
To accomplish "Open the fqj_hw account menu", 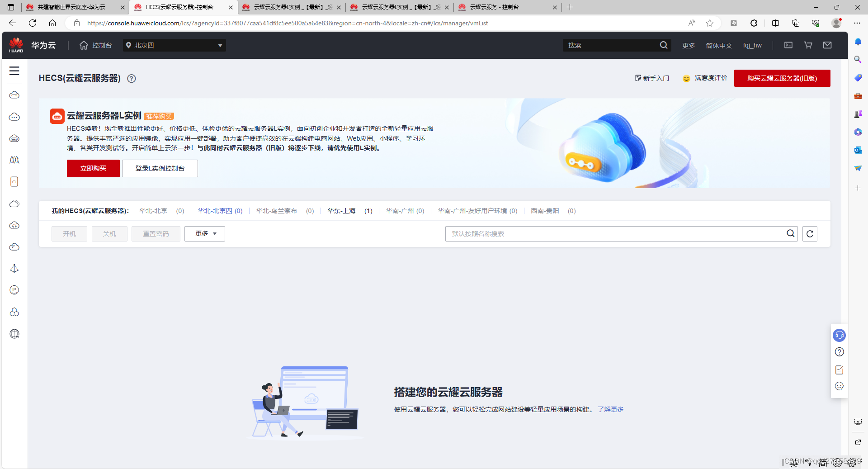I will click(x=752, y=46).
